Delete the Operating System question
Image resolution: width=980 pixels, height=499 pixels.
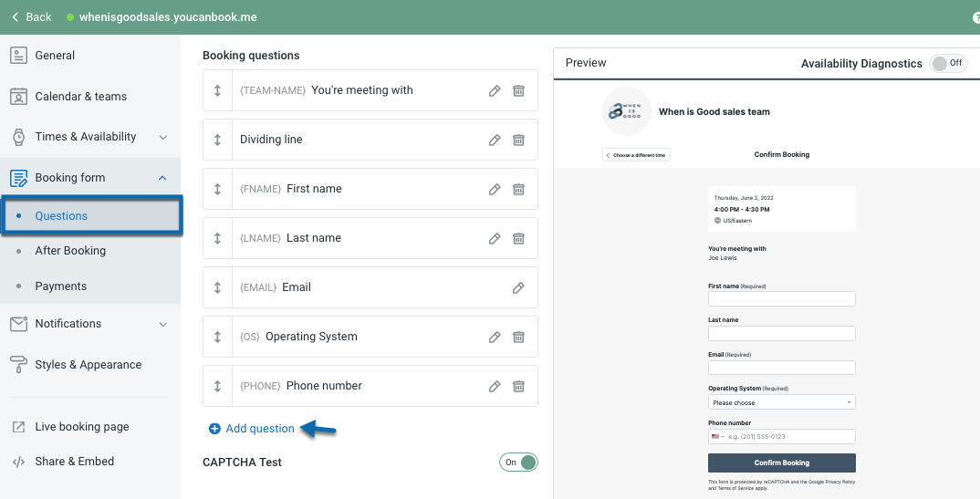click(x=518, y=338)
